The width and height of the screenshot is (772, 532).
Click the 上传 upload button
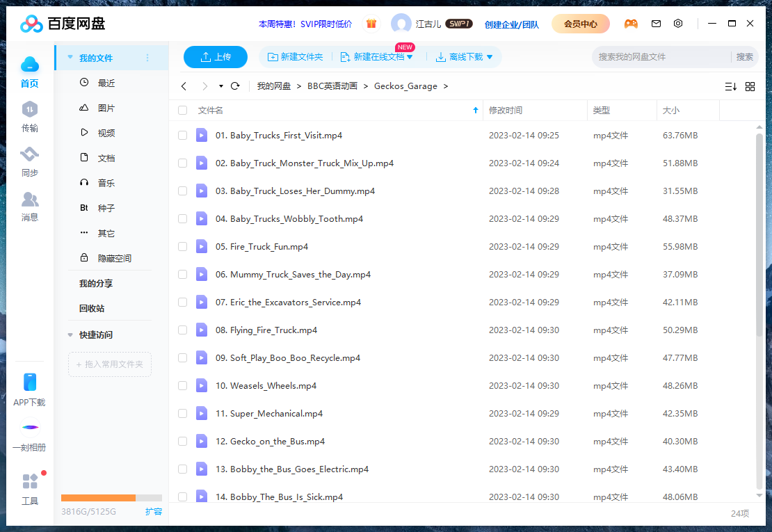pyautogui.click(x=216, y=57)
